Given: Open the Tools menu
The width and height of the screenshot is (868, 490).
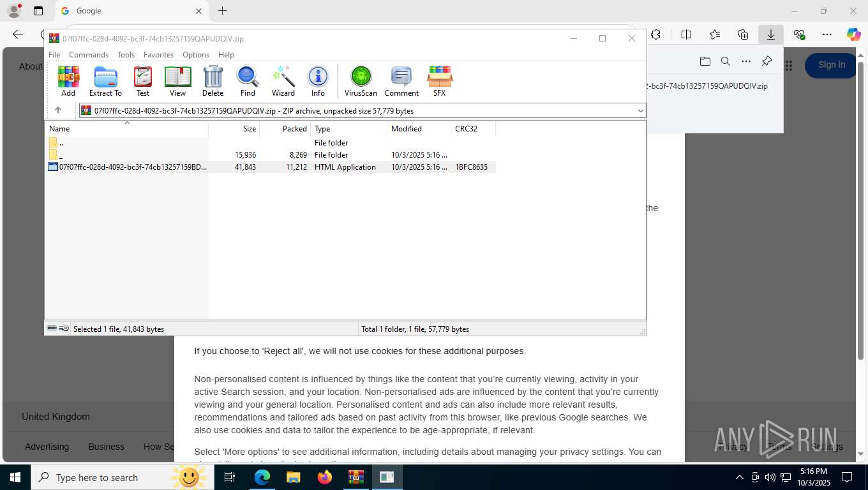Looking at the screenshot, I should tap(126, 55).
